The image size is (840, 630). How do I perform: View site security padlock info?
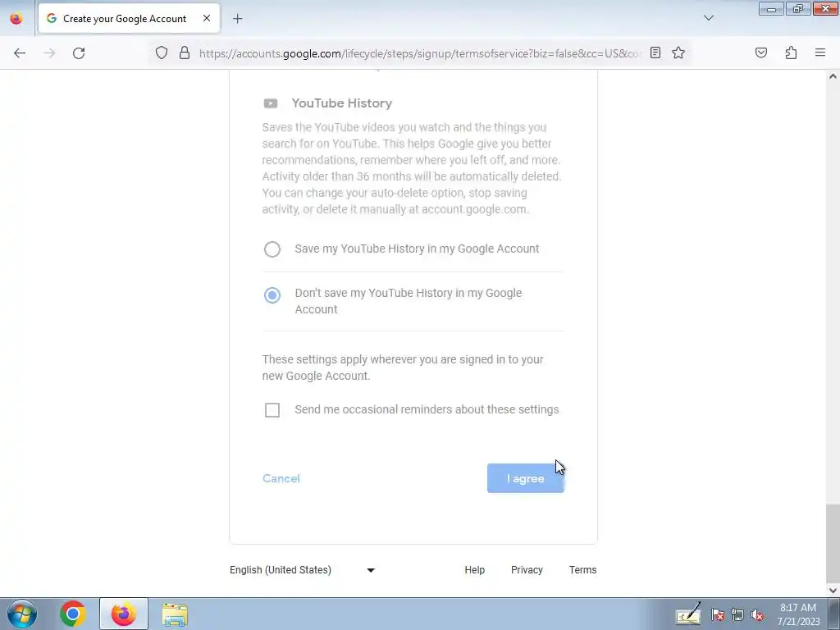(185, 52)
